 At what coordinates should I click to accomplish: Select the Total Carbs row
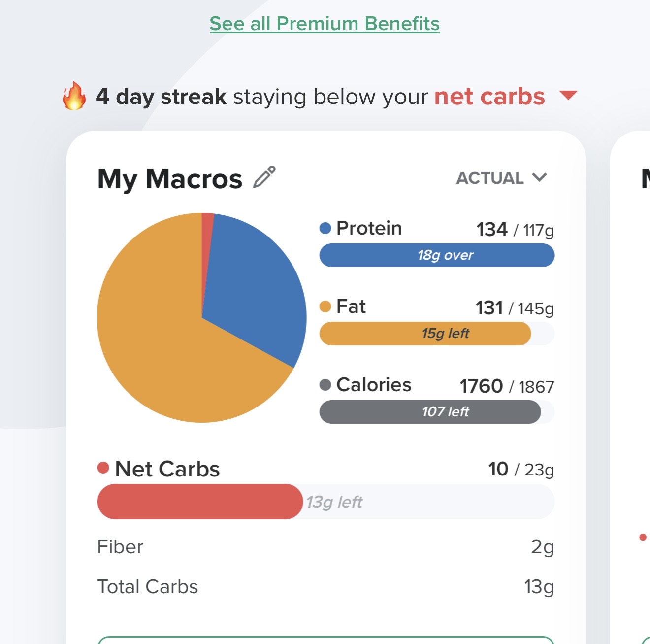tap(325, 587)
